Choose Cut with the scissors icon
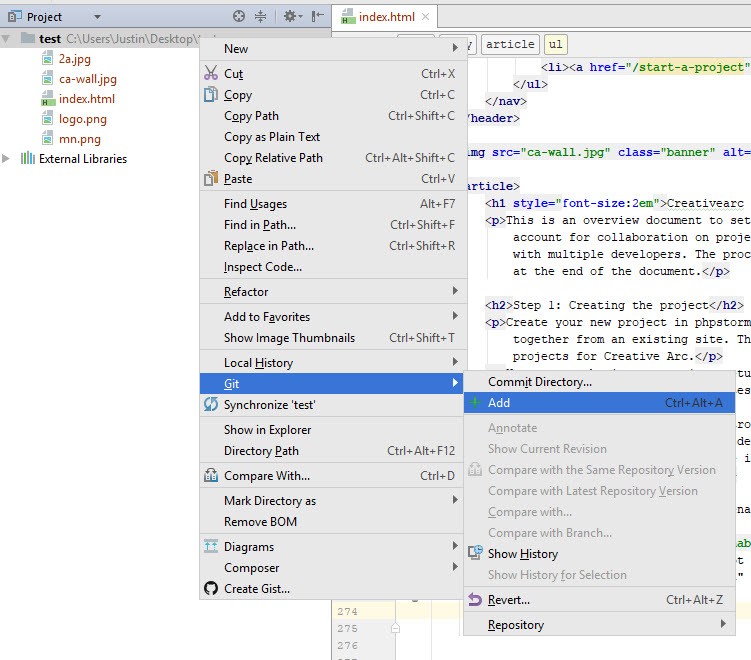The height and width of the screenshot is (660, 751). click(234, 74)
